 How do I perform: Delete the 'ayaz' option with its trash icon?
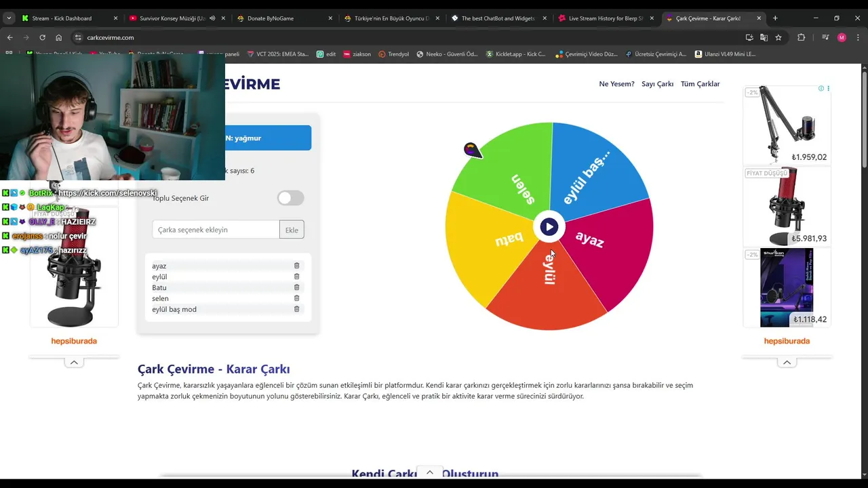[x=296, y=266]
